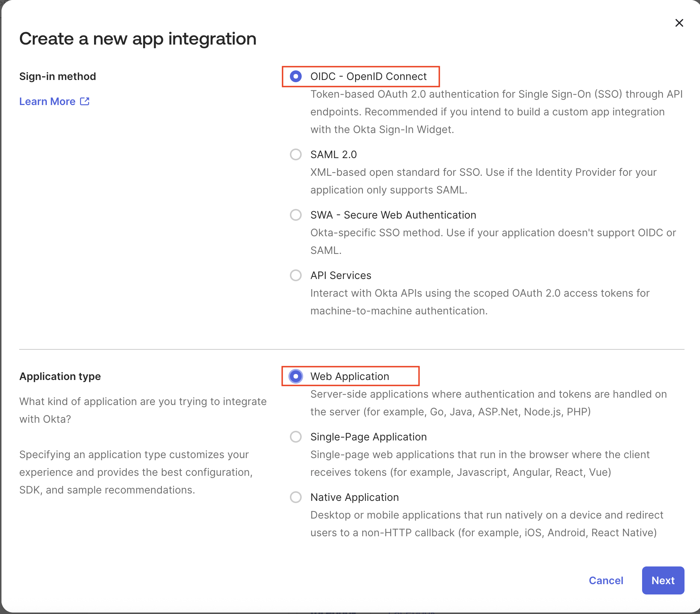This screenshot has width=700, height=614.
Task: Pick the API Services radio button
Action: [296, 275]
